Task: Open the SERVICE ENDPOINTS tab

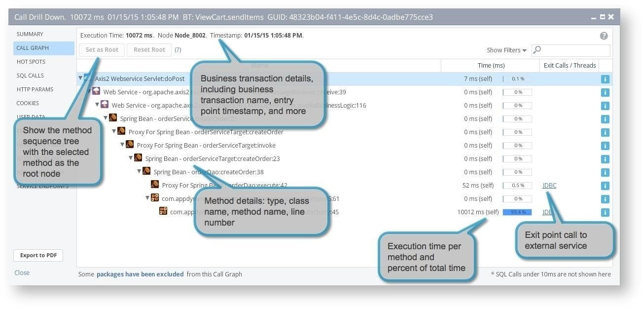Action: tap(42, 187)
